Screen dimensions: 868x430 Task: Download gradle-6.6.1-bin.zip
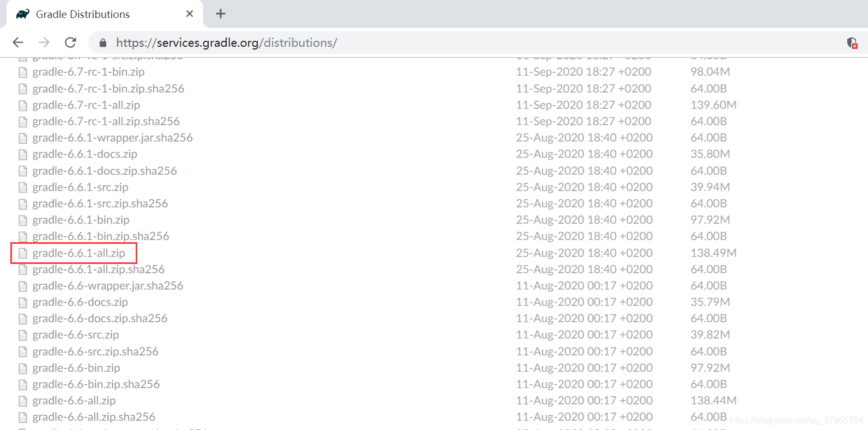(81, 219)
